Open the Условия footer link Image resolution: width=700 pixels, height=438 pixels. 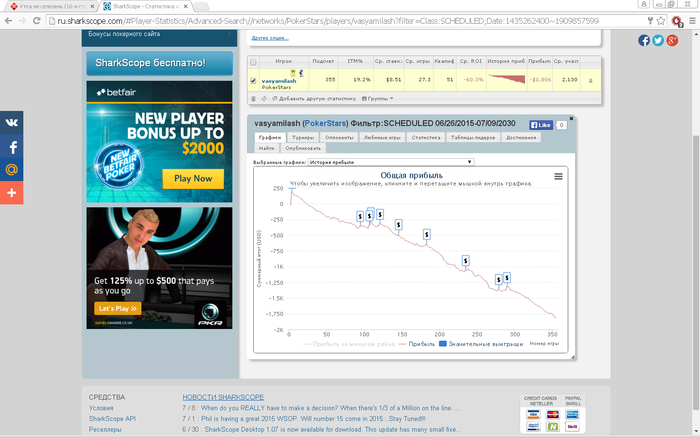coord(101,408)
